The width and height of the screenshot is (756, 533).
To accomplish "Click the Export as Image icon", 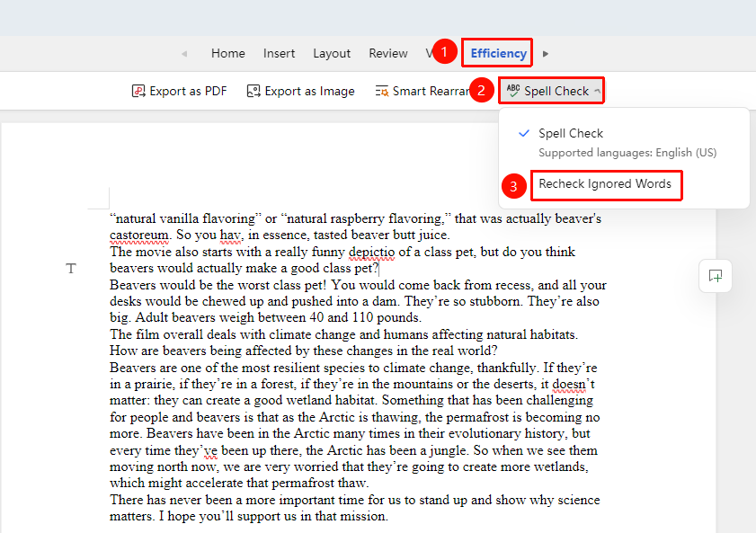I will click(253, 91).
